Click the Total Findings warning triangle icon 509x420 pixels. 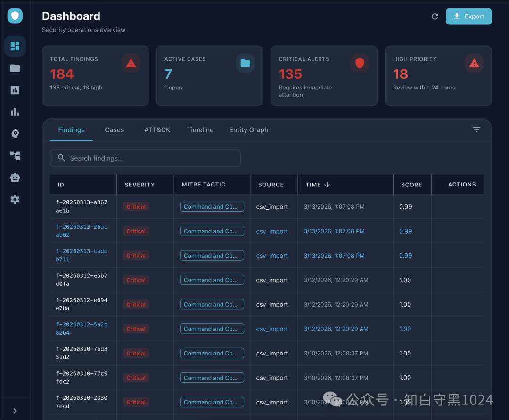[131, 63]
